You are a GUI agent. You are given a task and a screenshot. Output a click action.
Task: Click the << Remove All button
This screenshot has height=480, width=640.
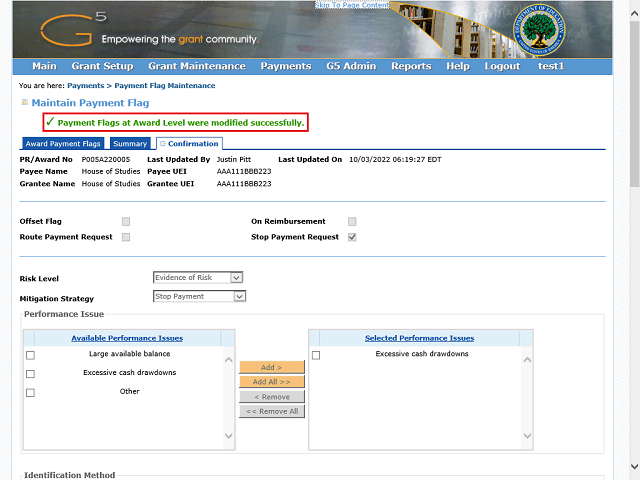tap(272, 411)
